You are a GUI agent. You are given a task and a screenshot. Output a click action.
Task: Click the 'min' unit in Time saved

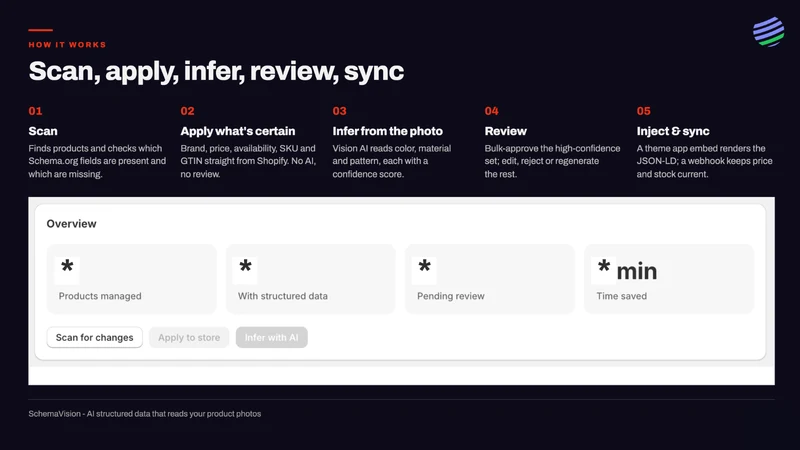click(x=637, y=271)
